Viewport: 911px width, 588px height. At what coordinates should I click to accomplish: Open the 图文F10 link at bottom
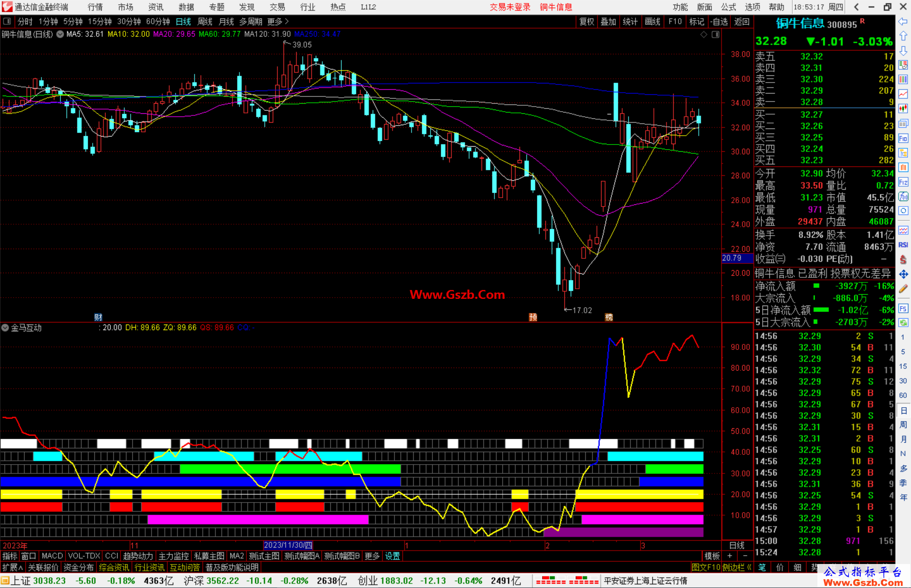pyautogui.click(x=706, y=567)
